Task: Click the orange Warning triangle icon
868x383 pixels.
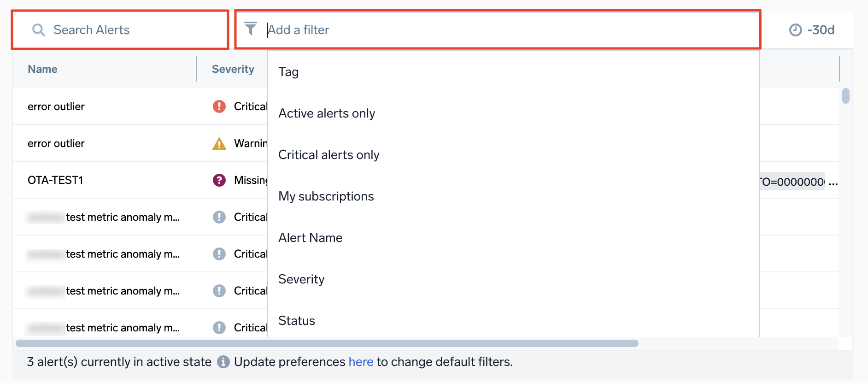Action: click(x=219, y=144)
